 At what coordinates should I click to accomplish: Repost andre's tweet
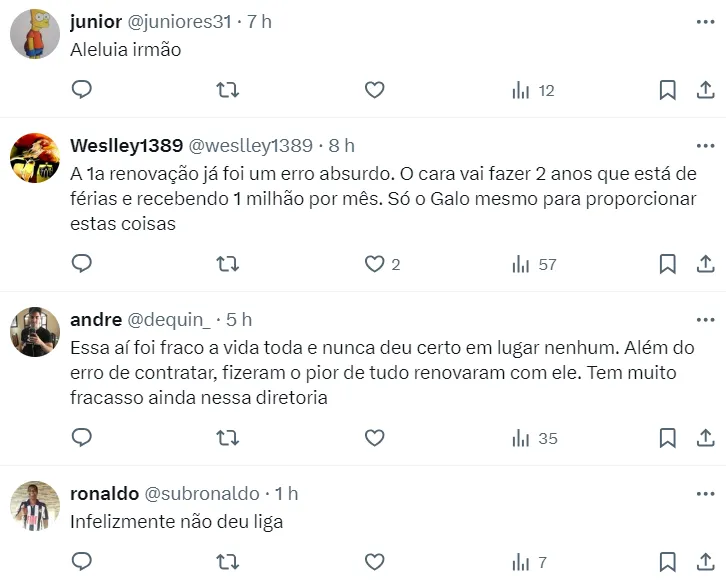pos(228,438)
